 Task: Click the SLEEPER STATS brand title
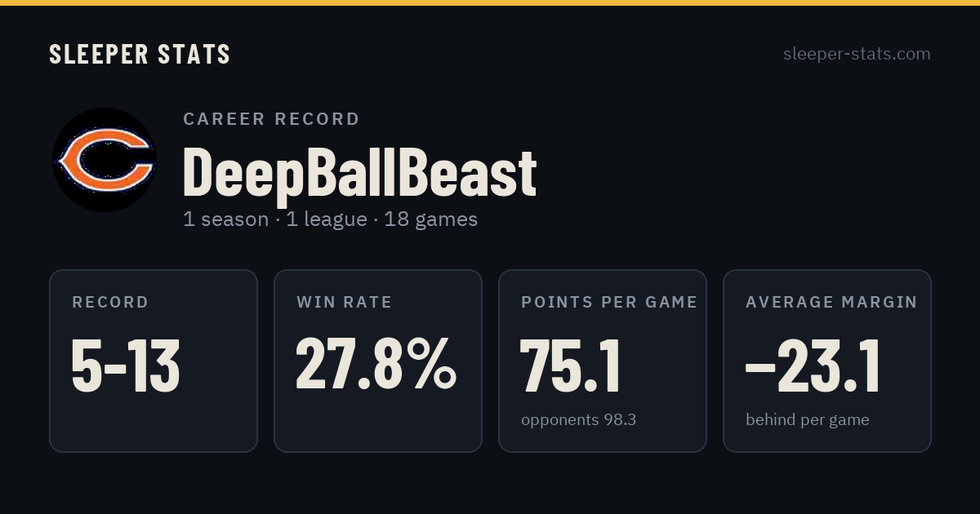(x=140, y=55)
